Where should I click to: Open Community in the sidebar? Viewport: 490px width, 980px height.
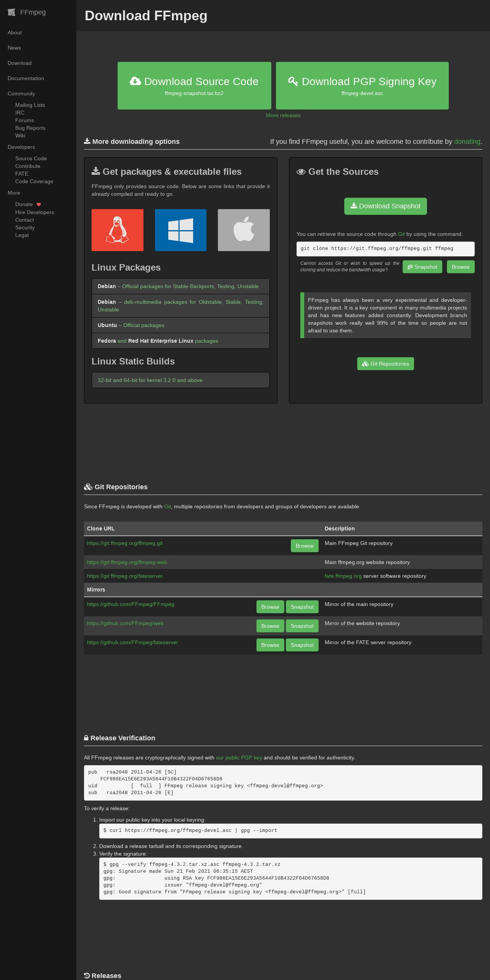21,93
